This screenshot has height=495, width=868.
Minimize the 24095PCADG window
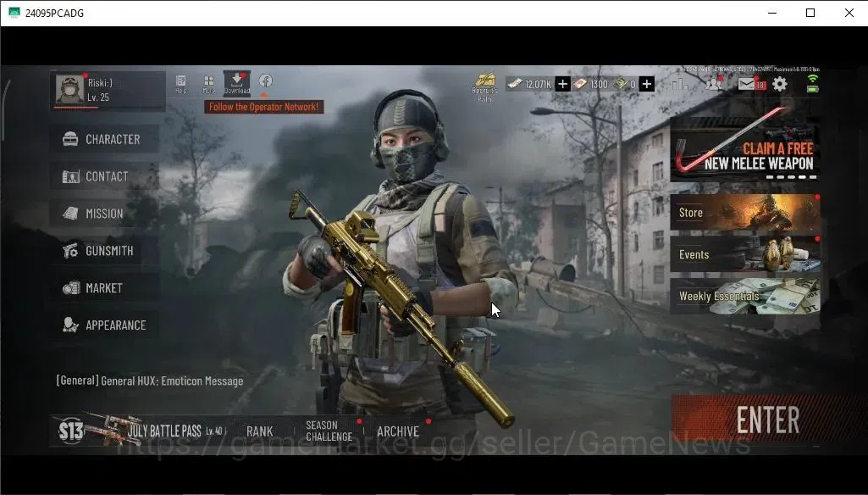772,13
